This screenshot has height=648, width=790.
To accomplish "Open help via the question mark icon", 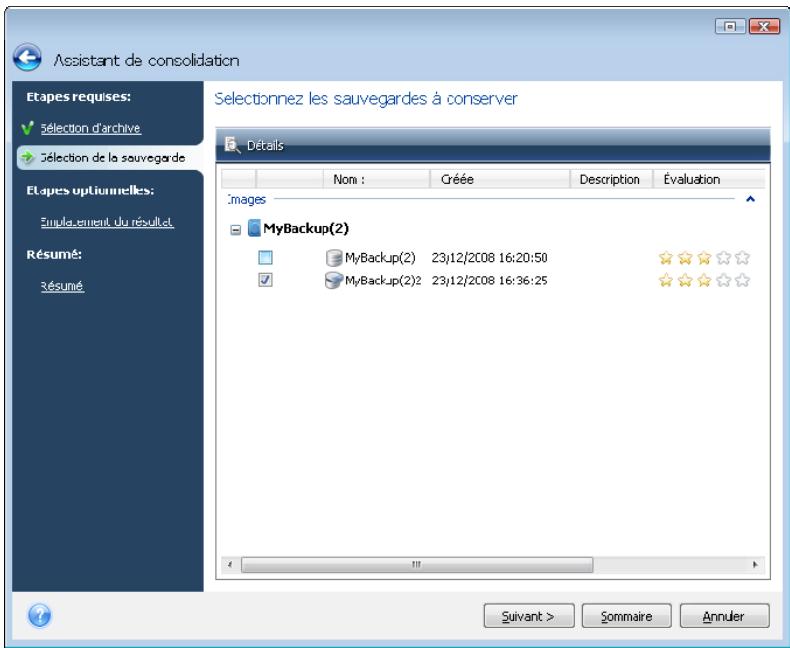I will point(39,615).
